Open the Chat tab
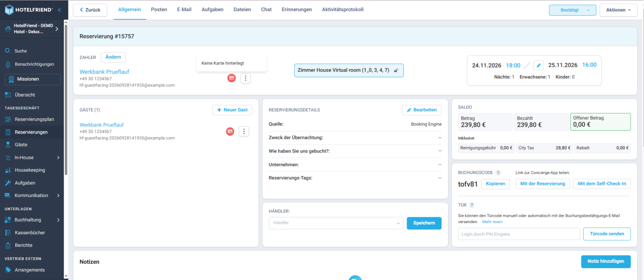This screenshot has height=280, width=644. 266,9
